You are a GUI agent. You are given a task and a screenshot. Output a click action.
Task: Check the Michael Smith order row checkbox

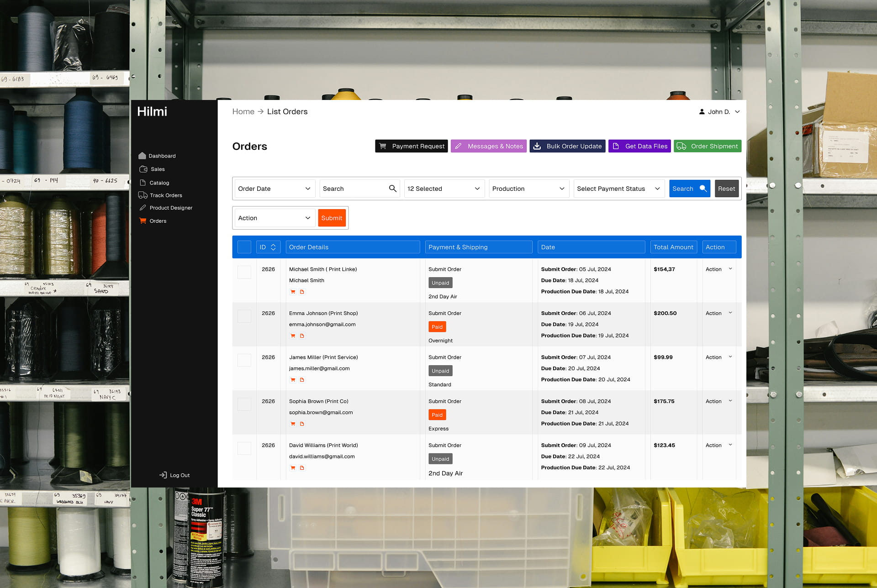click(244, 272)
